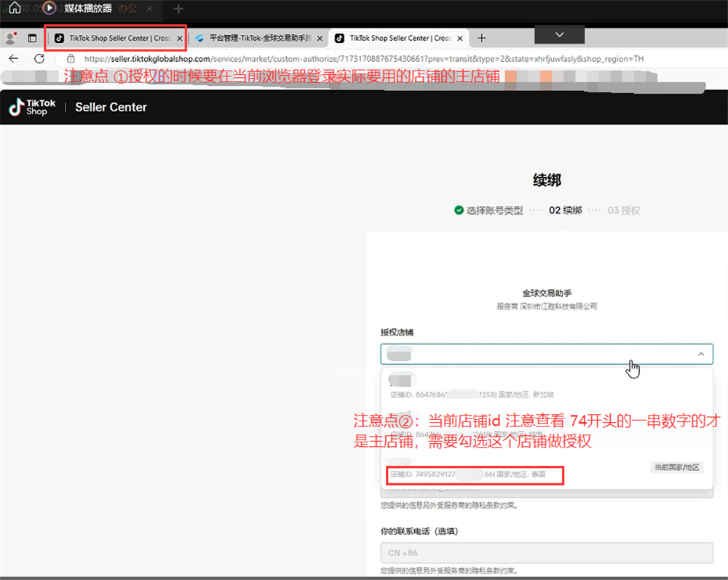Expand the tab list chevron dropdown
Image resolution: width=728 pixels, height=580 pixels.
coord(559,35)
